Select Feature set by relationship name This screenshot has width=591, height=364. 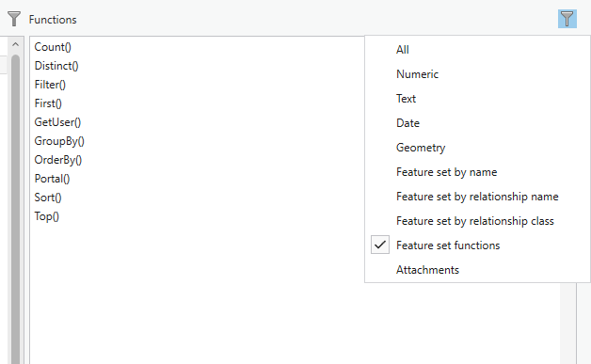(477, 197)
